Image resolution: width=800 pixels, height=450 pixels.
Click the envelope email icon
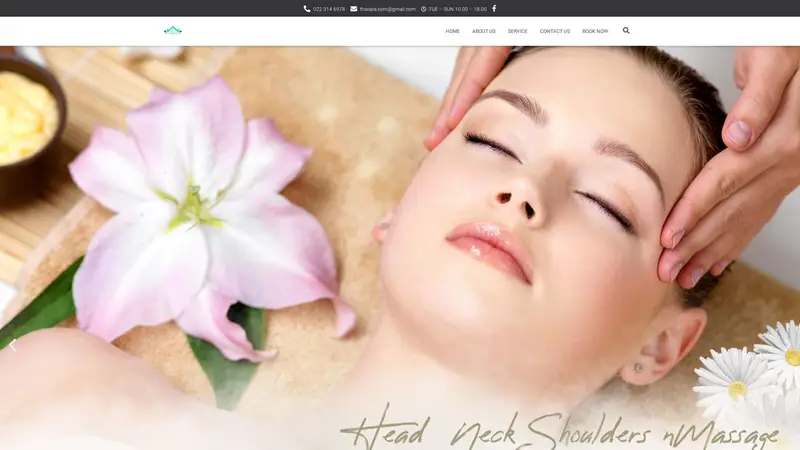pos(354,9)
